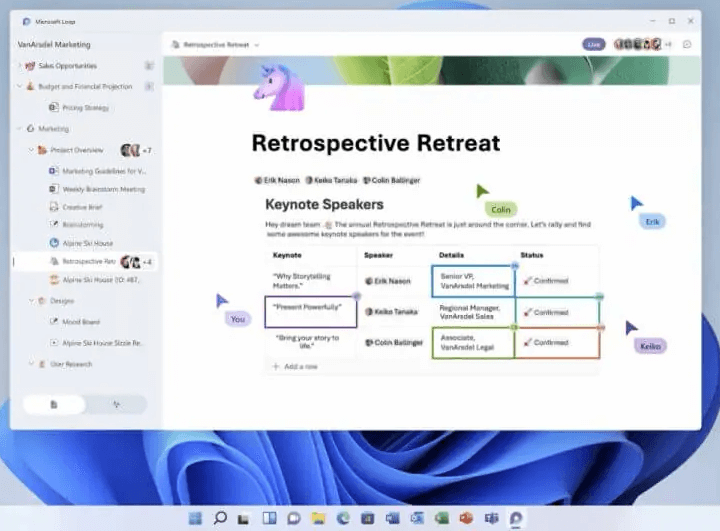Screen dimensions: 720x531
Task: Open File Explorer from the taskbar
Action: pyautogui.click(x=318, y=519)
